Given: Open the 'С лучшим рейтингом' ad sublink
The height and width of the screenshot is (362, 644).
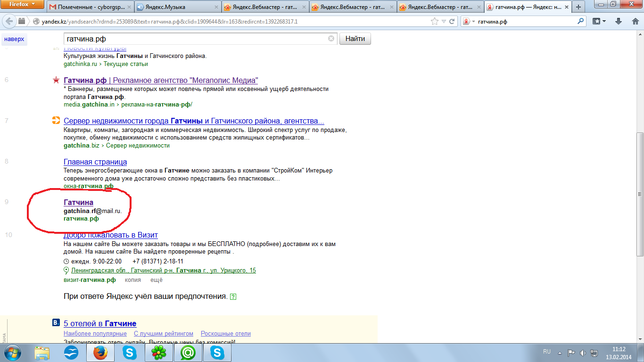Looking at the screenshot, I should [x=164, y=334].
